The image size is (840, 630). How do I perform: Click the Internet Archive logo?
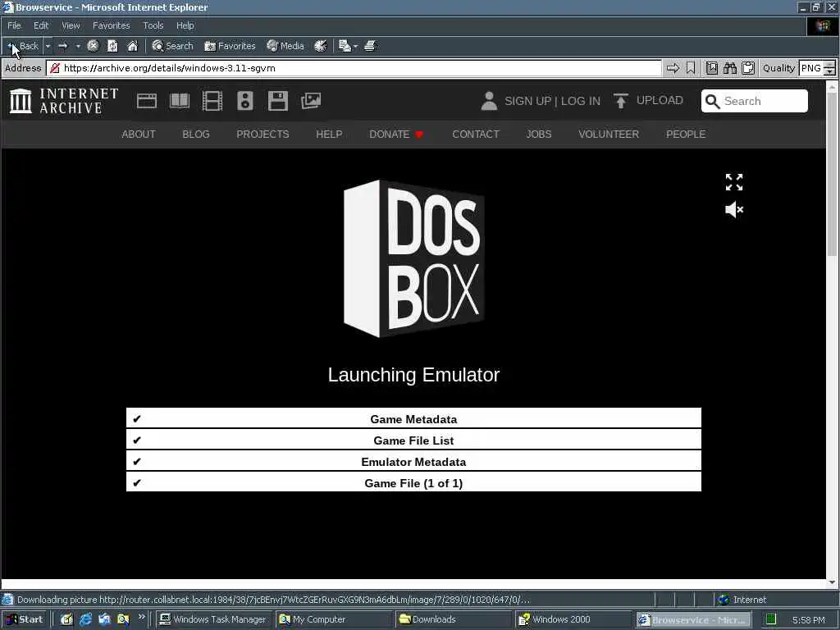coord(64,101)
